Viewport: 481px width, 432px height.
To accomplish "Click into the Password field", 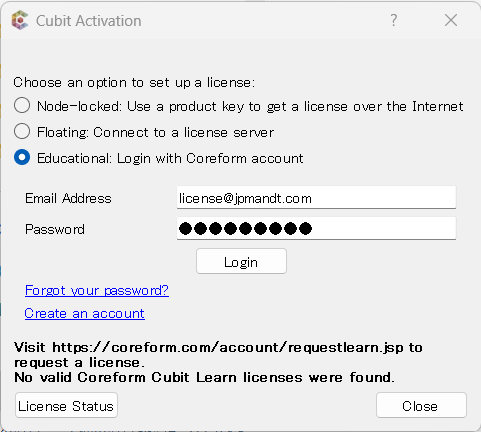I will (316, 228).
